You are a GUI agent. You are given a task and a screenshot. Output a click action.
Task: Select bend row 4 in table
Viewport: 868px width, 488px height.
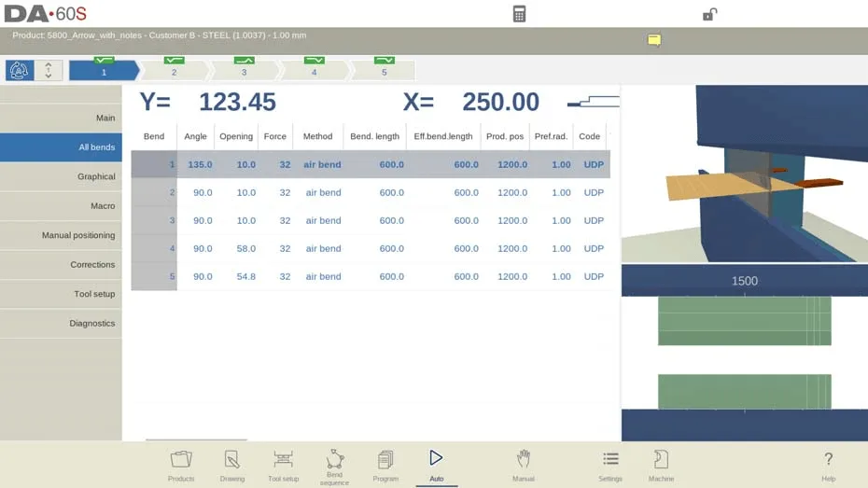371,248
